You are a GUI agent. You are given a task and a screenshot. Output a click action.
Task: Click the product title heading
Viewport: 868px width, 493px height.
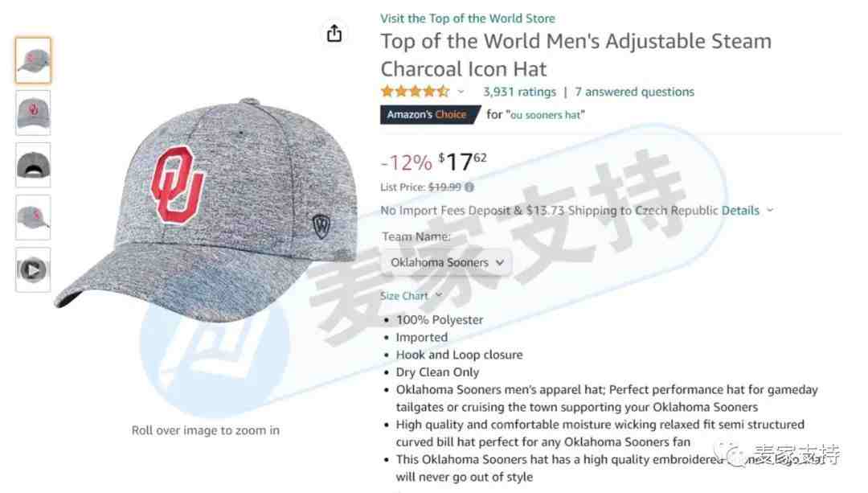[x=575, y=55]
